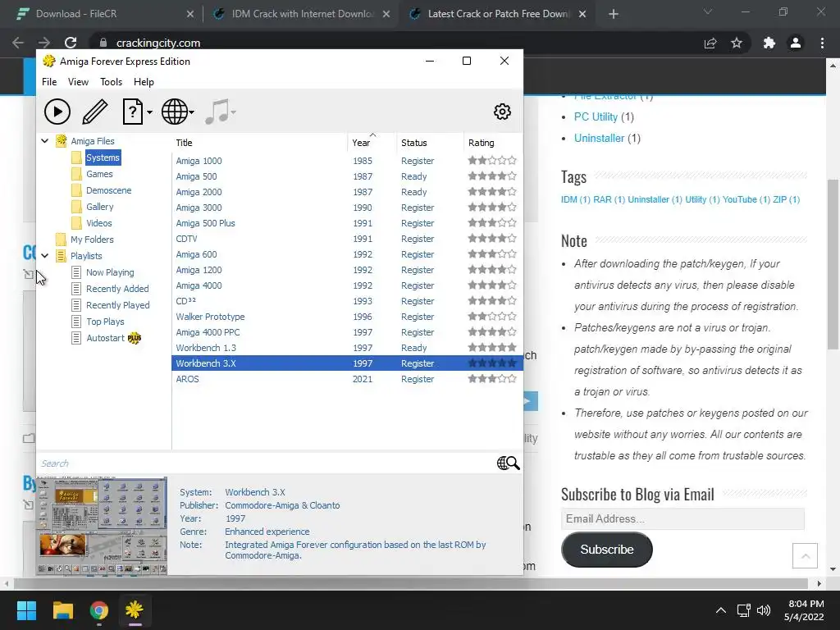Screen dimensions: 840x630
Task: Click the globe web icon in toolbar
Action: (175, 112)
